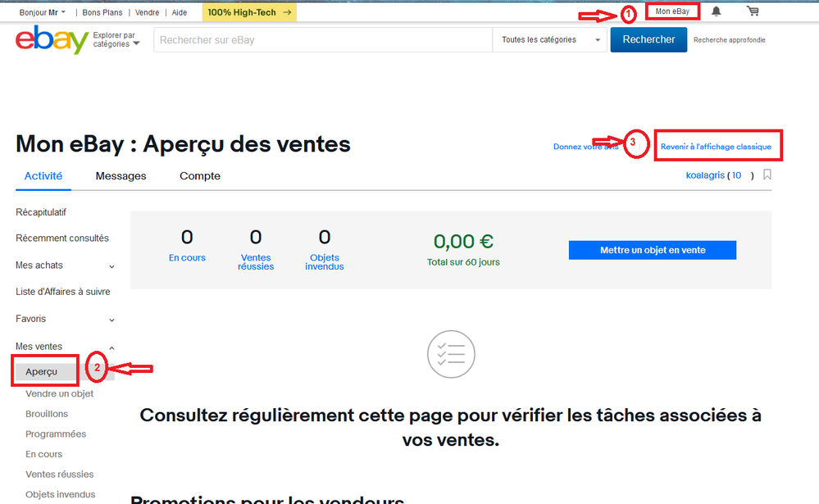Click the 100% High-Tech banner

tap(249, 12)
